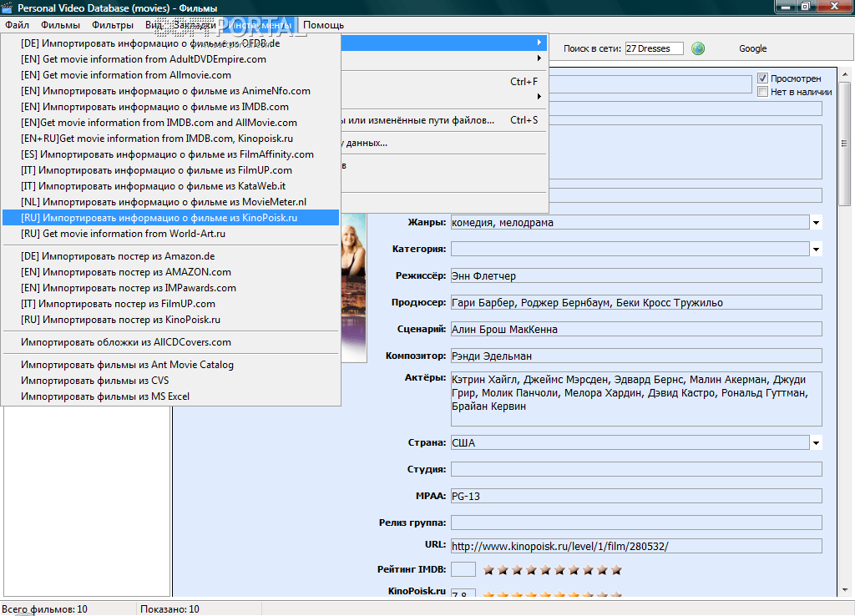Select import from FilmAffinity.com

(170, 154)
